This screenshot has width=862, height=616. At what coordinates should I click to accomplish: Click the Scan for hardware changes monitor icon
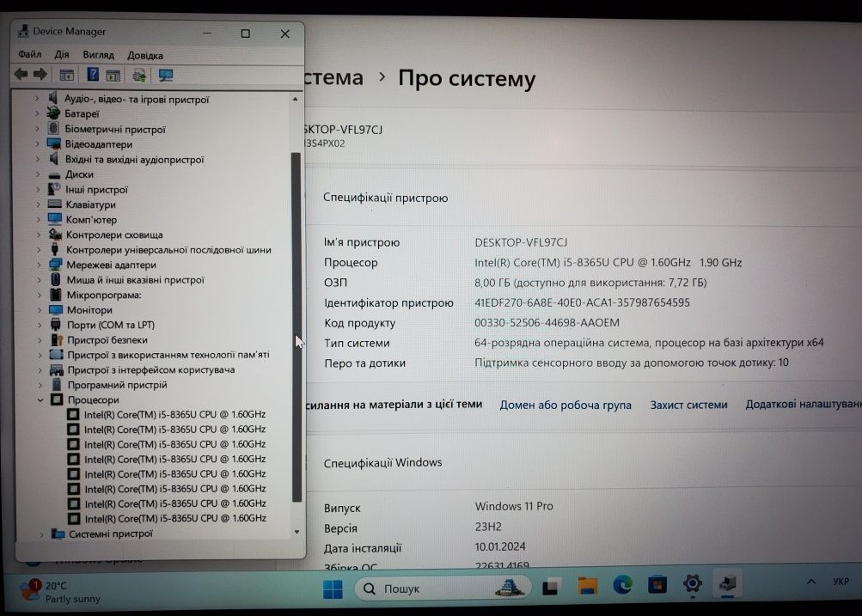coord(166,75)
